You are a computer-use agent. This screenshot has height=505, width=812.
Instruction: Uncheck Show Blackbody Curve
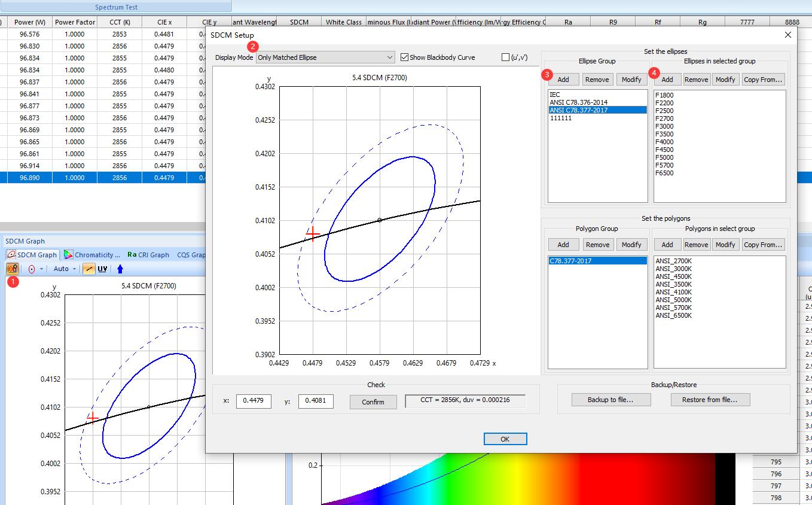click(405, 57)
